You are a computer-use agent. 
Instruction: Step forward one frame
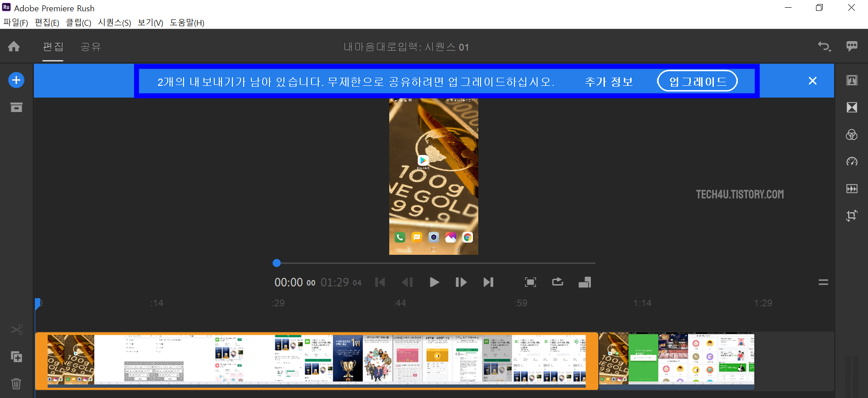coord(461,282)
